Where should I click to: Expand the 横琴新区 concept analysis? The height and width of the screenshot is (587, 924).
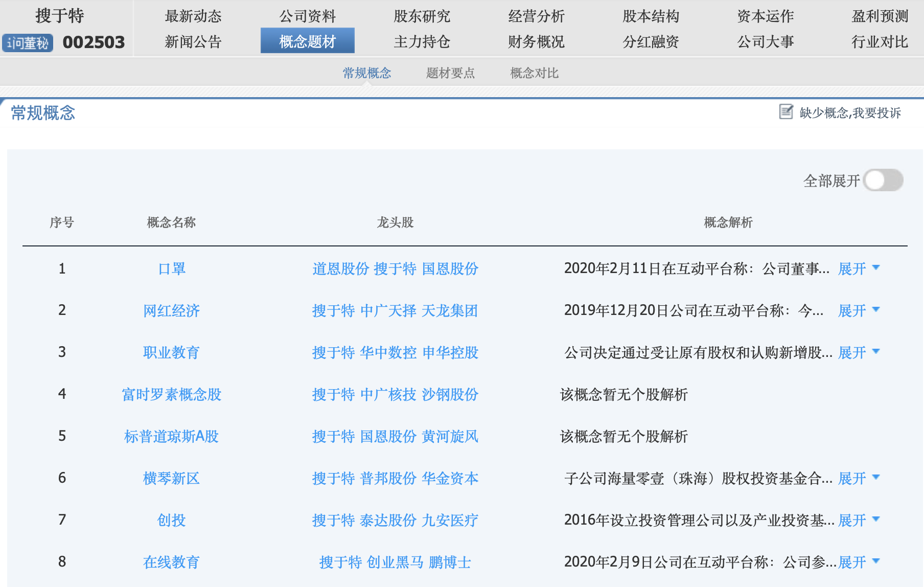(859, 478)
